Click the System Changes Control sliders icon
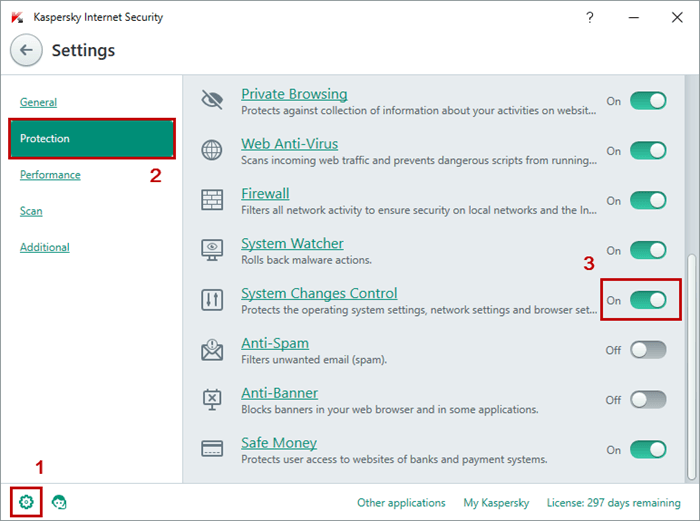The width and height of the screenshot is (700, 521). coord(212,300)
